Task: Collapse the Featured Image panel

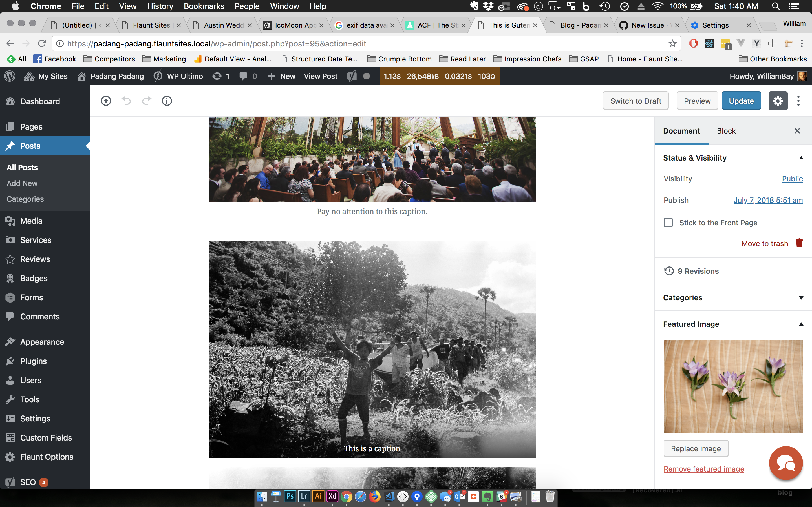Action: click(x=801, y=324)
